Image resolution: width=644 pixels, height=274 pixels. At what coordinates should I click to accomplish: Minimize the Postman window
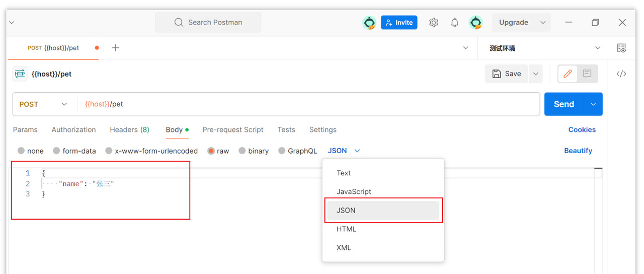569,23
